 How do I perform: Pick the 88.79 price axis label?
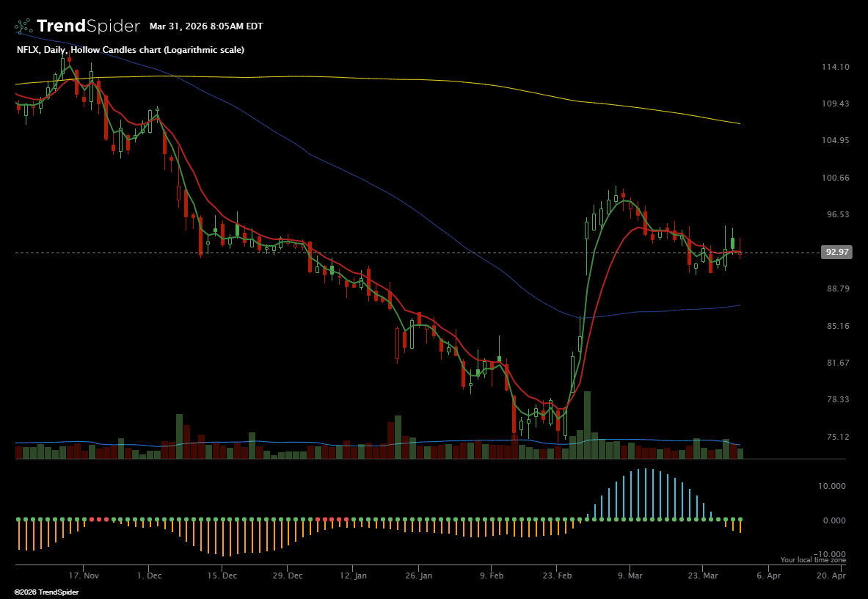(x=836, y=288)
